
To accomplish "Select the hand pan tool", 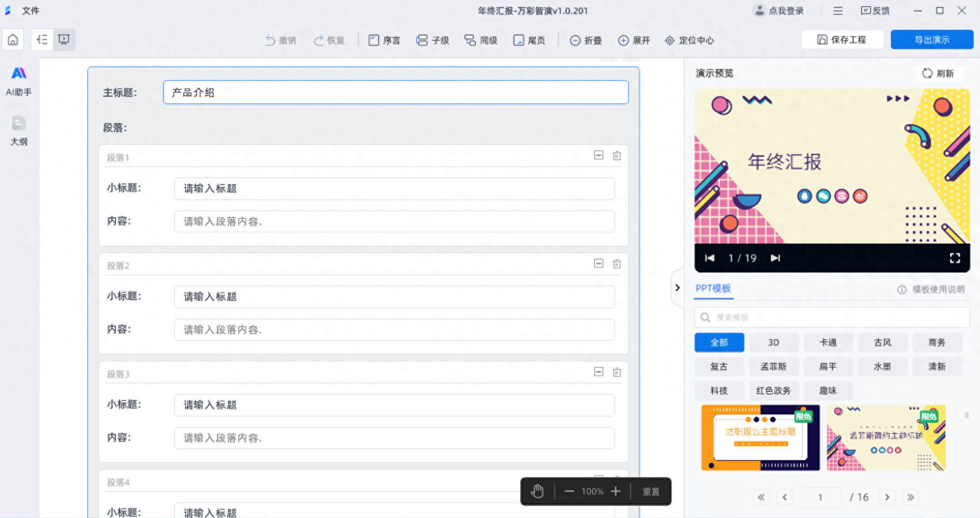I will point(537,491).
